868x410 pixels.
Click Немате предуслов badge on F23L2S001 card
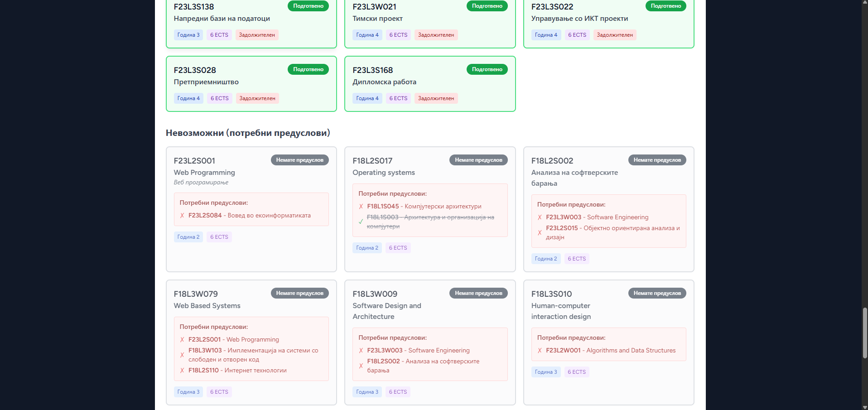(299, 160)
